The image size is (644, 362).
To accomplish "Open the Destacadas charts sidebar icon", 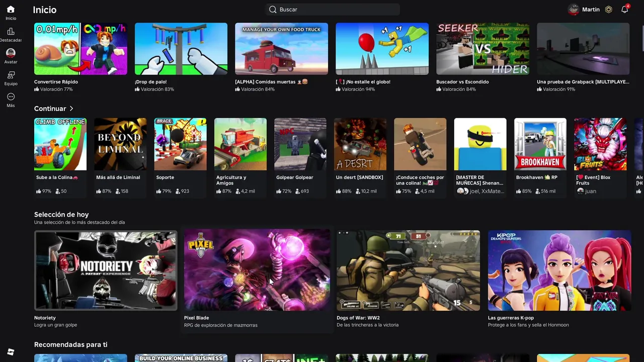I will point(11,32).
